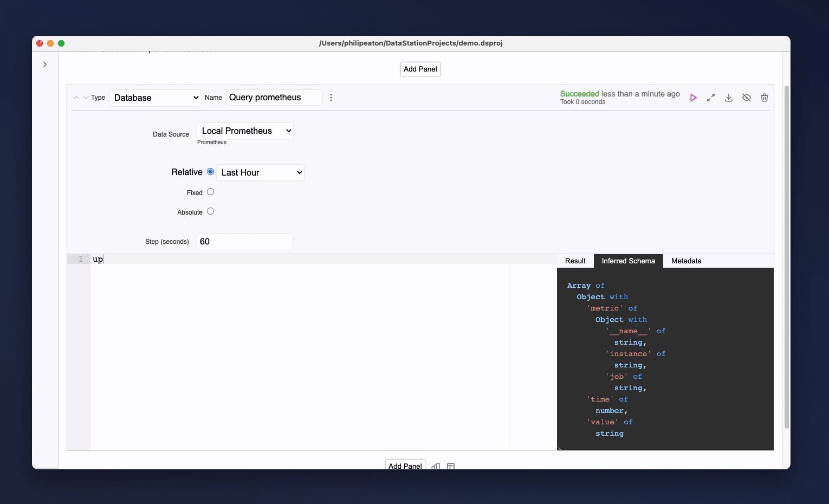Click the 'Succeeded' status text

tap(580, 94)
